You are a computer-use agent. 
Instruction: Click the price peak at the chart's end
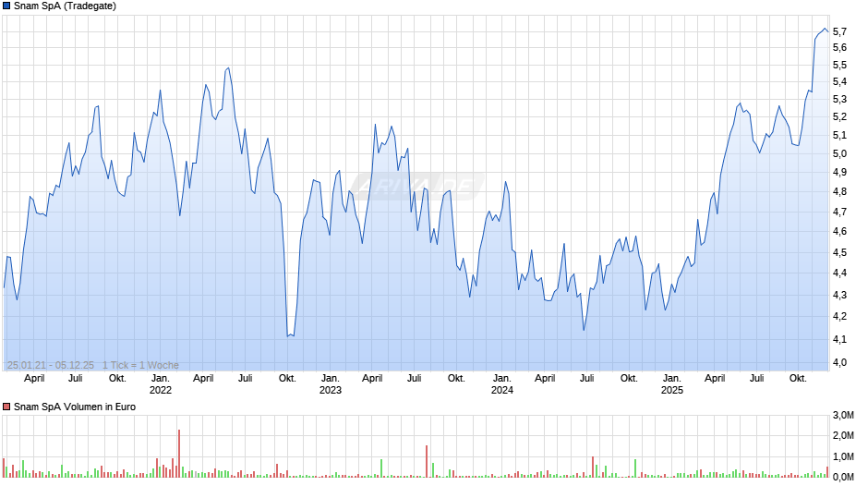(825, 29)
